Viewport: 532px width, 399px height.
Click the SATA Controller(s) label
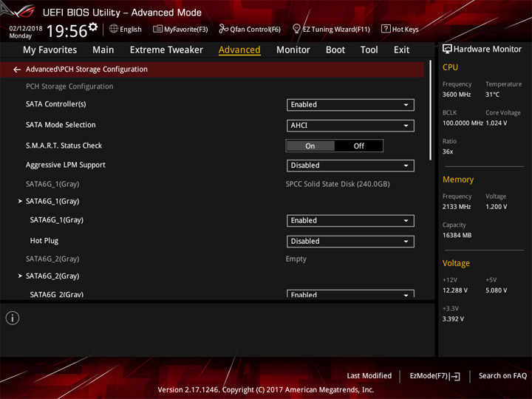[x=56, y=104]
